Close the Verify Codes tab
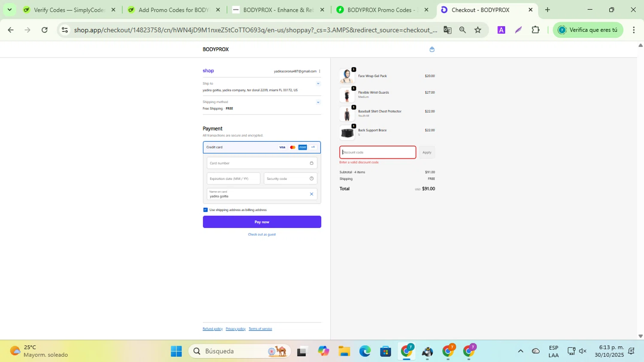Viewport: 644px width, 362px height. coord(113,10)
